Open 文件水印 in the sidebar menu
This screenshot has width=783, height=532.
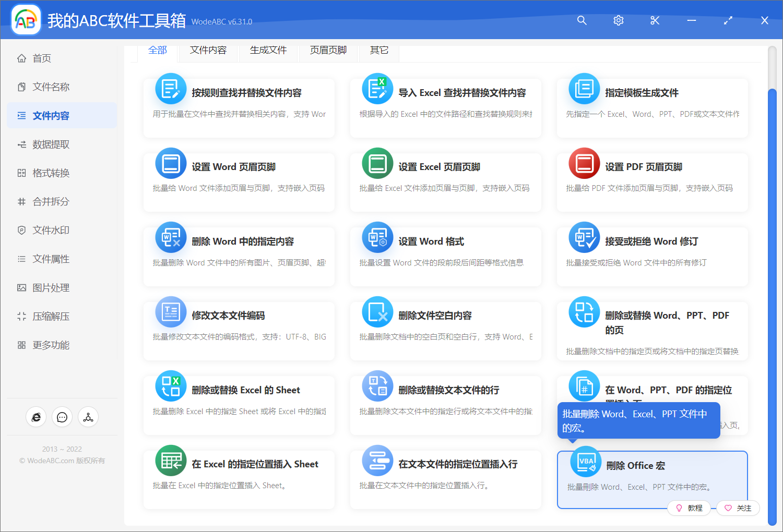point(51,230)
